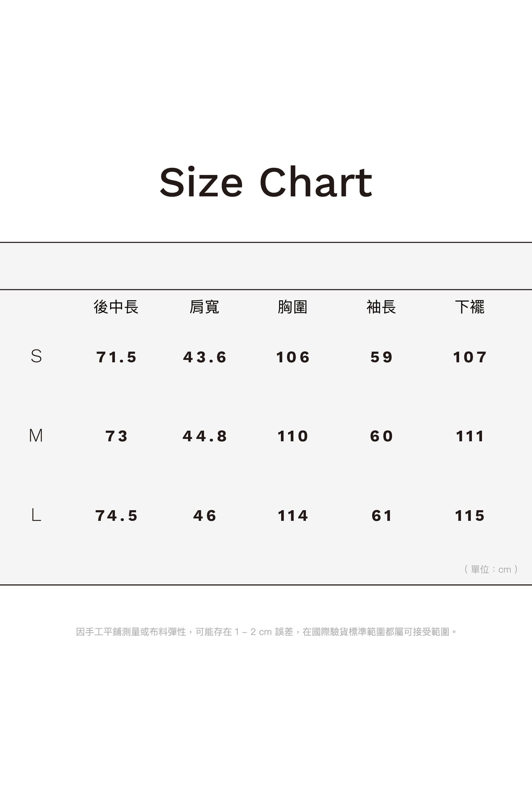Select the 下襬 column header

pos(470,307)
